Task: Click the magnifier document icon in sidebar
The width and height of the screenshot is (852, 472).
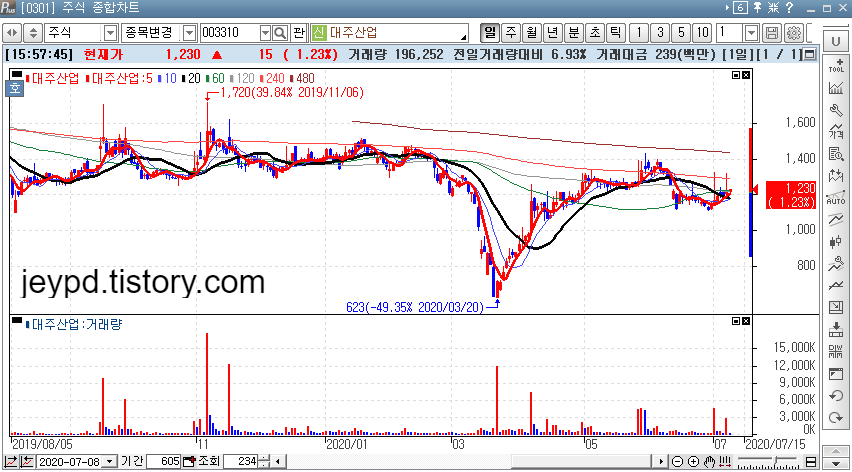Action: coord(836,154)
